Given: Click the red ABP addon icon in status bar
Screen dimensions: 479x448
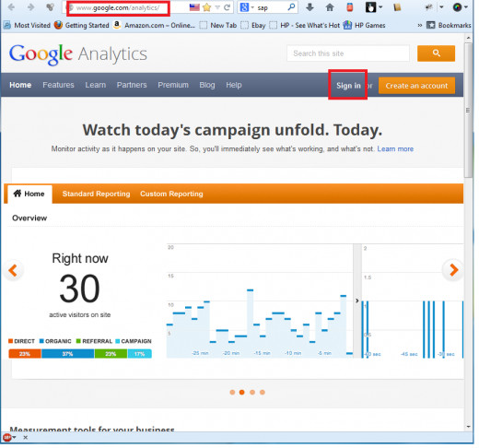Looking at the screenshot, I should pyautogui.click(x=7, y=437).
